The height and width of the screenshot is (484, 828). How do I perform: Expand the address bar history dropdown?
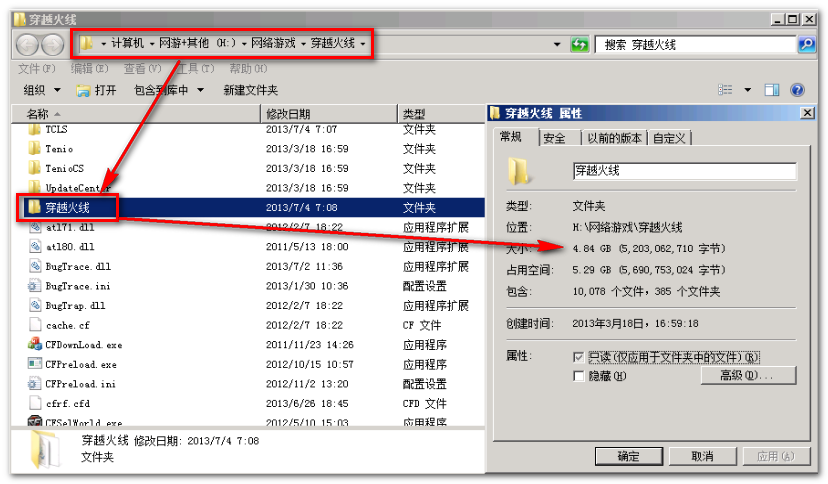(x=557, y=44)
